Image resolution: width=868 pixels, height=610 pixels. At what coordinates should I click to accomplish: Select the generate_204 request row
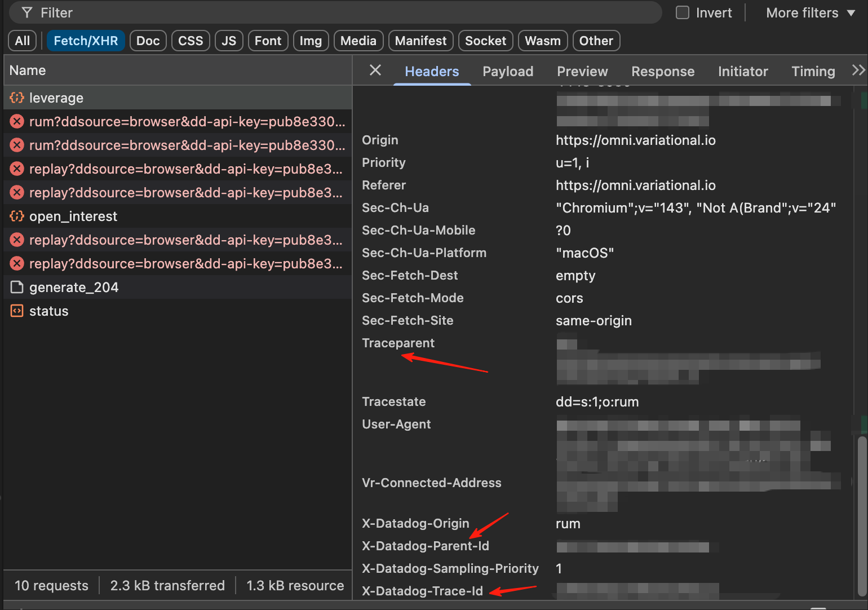(x=178, y=287)
